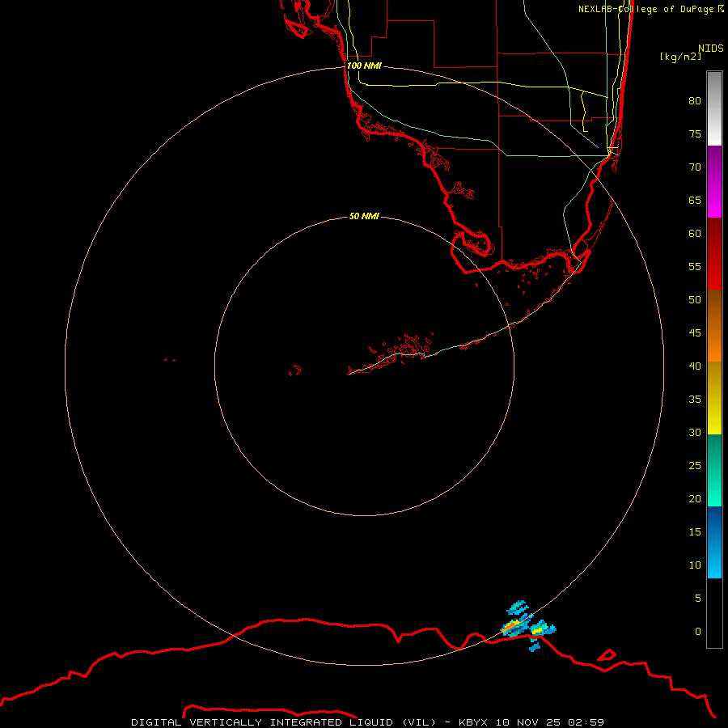728x728 pixels.
Task: Click the scale value 80
Action: [x=695, y=101]
